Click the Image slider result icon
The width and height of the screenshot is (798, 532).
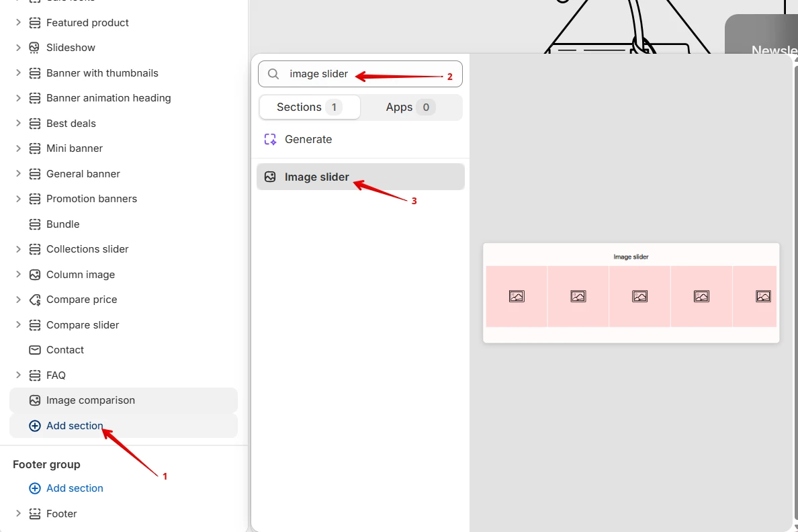click(x=270, y=177)
